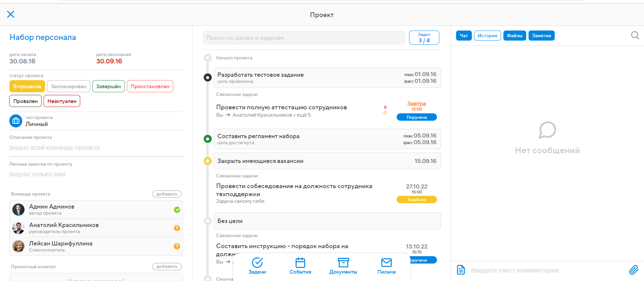Set project status to Неактуален
Image resolution: width=644 pixels, height=281 pixels.
(x=62, y=101)
